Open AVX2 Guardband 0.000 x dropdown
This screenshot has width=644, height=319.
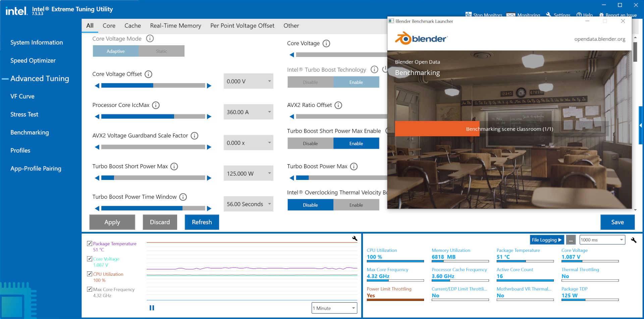(x=249, y=143)
